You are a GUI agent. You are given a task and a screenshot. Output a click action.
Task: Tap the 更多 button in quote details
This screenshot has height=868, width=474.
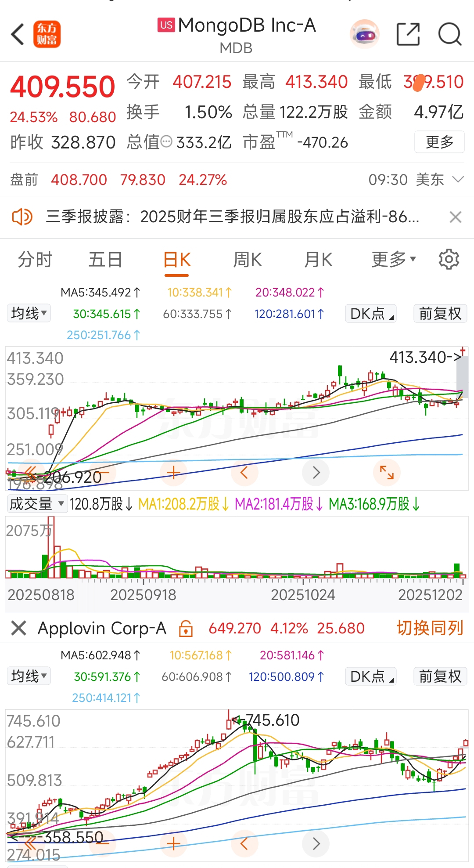[x=439, y=142]
